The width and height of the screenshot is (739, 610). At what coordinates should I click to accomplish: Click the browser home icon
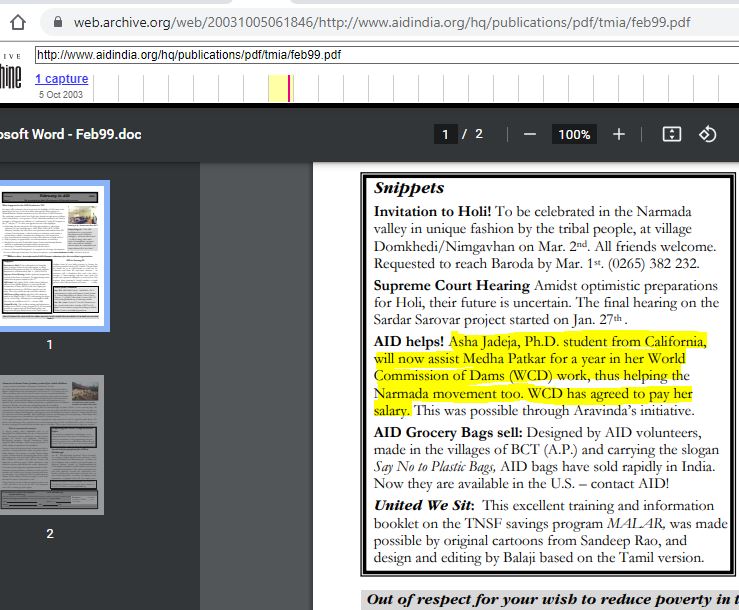[18, 22]
